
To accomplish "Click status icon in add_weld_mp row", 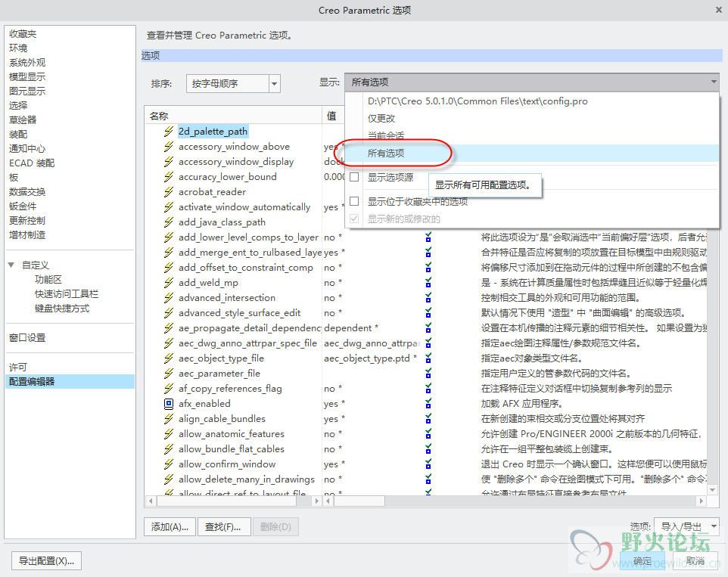I will pyautogui.click(x=428, y=283).
